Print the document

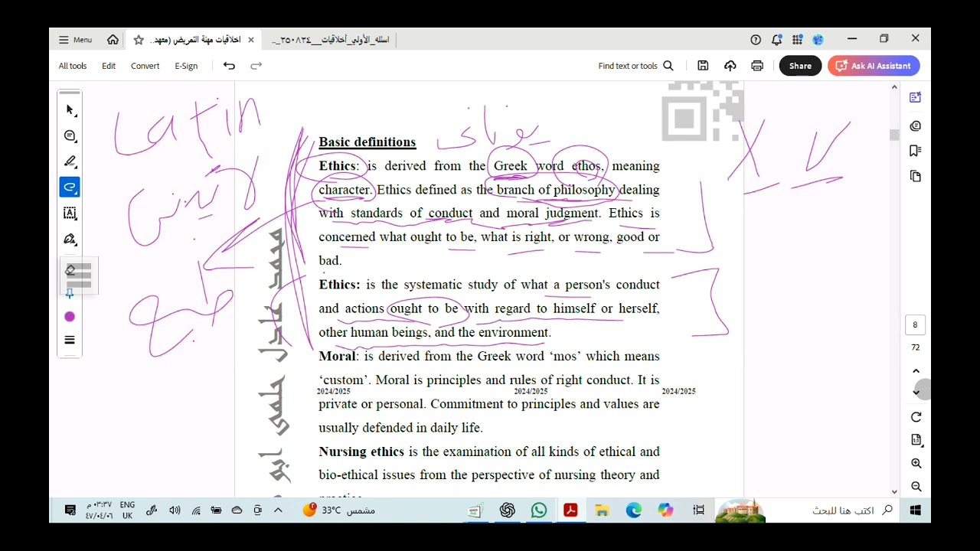757,66
